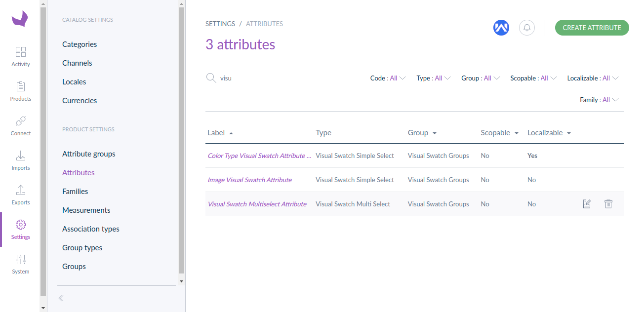
Task: Sort by the Group column header
Action: coord(422,133)
